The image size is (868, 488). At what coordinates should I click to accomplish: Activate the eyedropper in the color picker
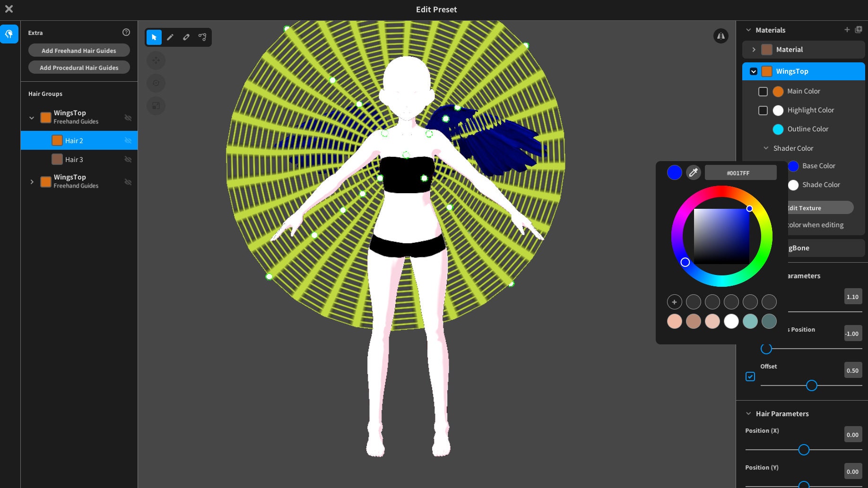694,172
